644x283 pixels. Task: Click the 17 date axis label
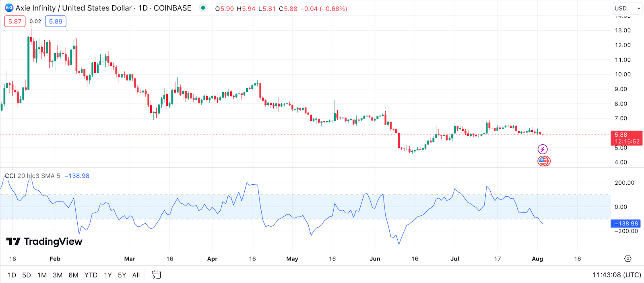[x=497, y=259]
